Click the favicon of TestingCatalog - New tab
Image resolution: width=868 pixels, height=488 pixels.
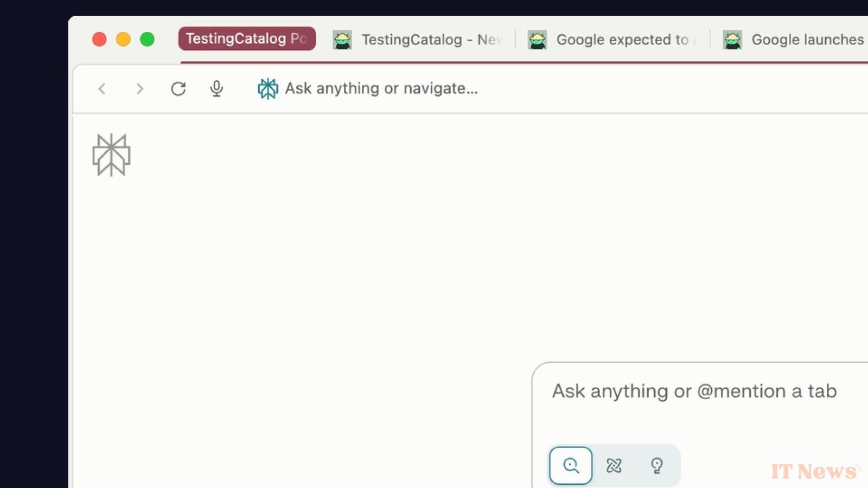(342, 40)
